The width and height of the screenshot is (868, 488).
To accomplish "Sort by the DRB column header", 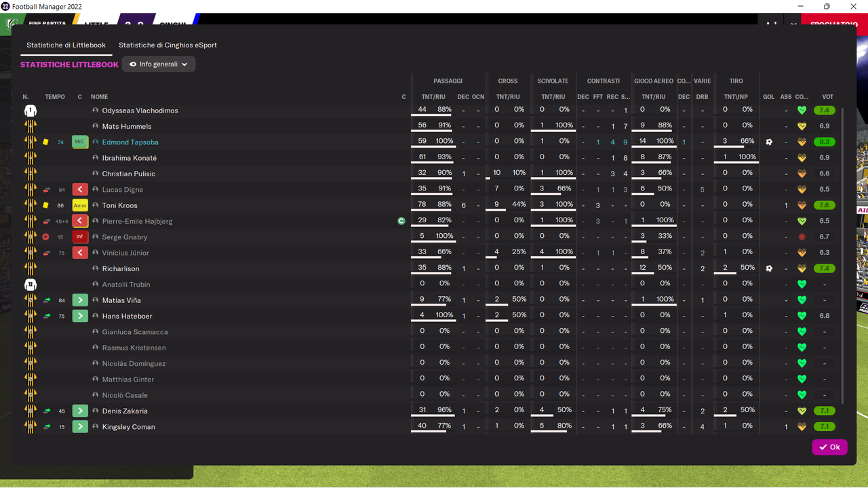I will (x=702, y=97).
